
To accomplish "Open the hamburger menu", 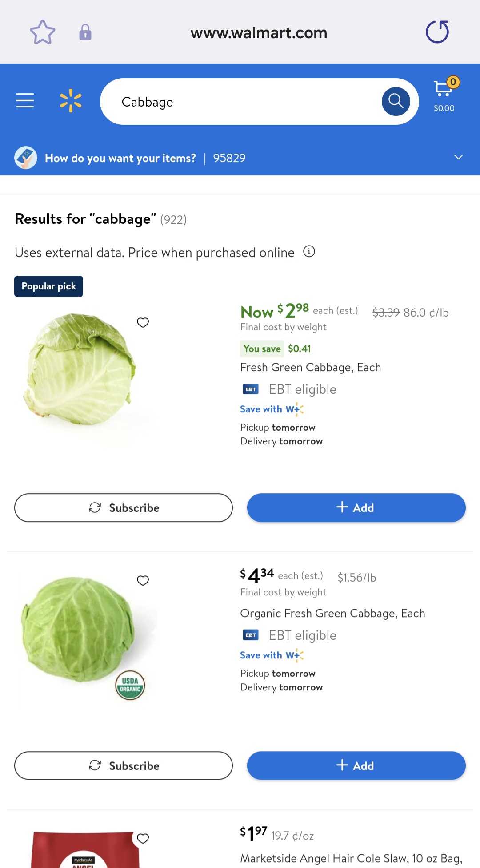I will (25, 100).
